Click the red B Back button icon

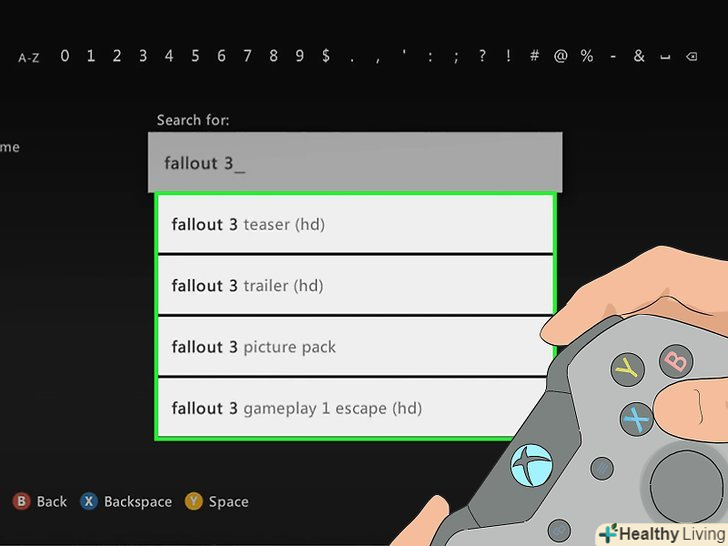[x=21, y=501]
